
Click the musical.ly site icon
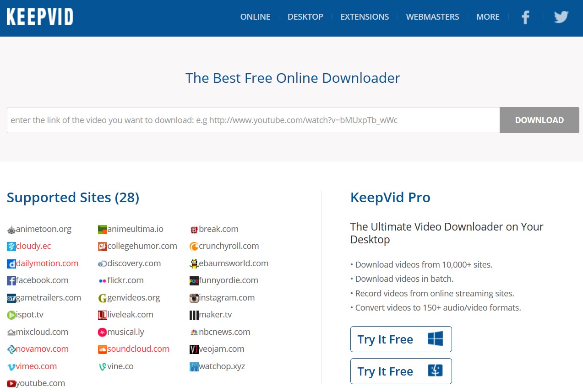tap(103, 333)
